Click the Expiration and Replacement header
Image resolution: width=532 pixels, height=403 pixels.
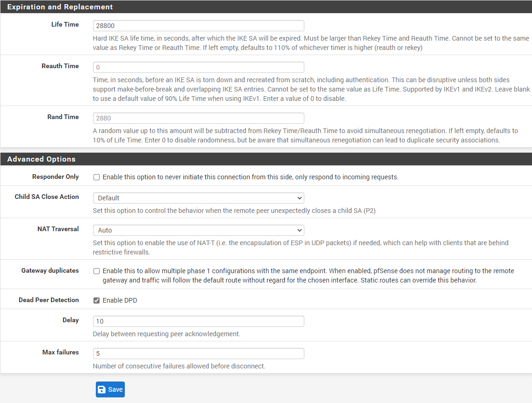(60, 7)
